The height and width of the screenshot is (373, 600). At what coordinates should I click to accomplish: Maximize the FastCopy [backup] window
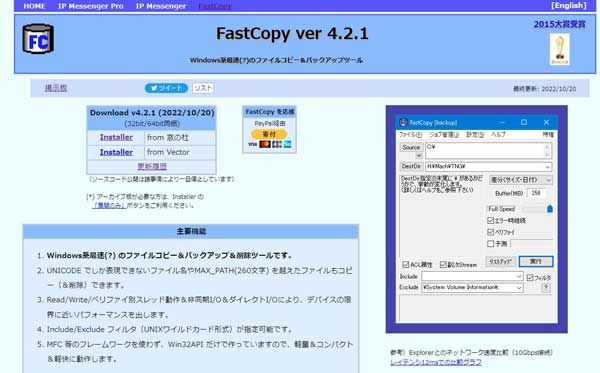click(x=524, y=122)
